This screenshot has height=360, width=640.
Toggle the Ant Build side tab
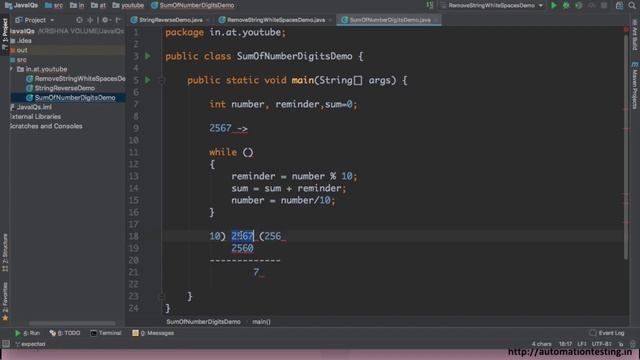coord(635,35)
